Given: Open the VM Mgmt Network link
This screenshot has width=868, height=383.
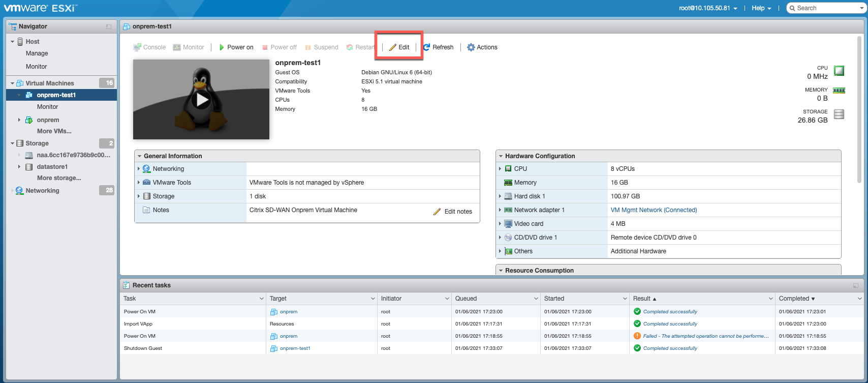Looking at the screenshot, I should click(654, 210).
